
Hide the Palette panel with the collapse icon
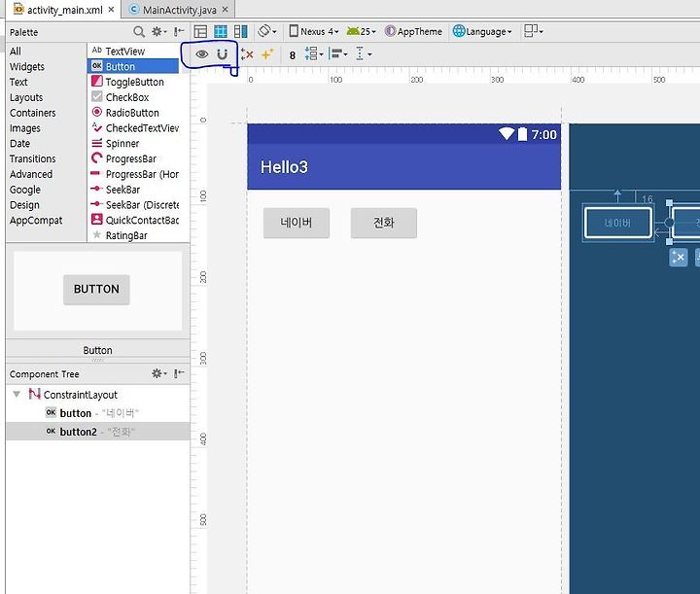click(x=179, y=32)
